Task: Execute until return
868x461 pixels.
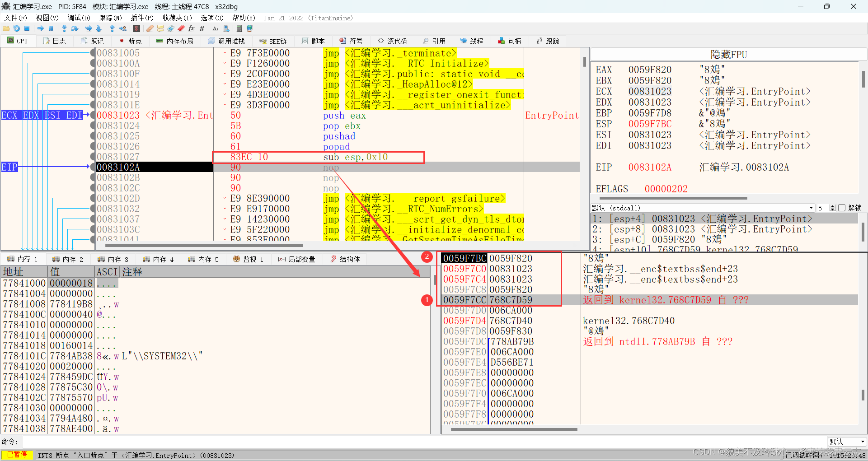Action: [112, 28]
